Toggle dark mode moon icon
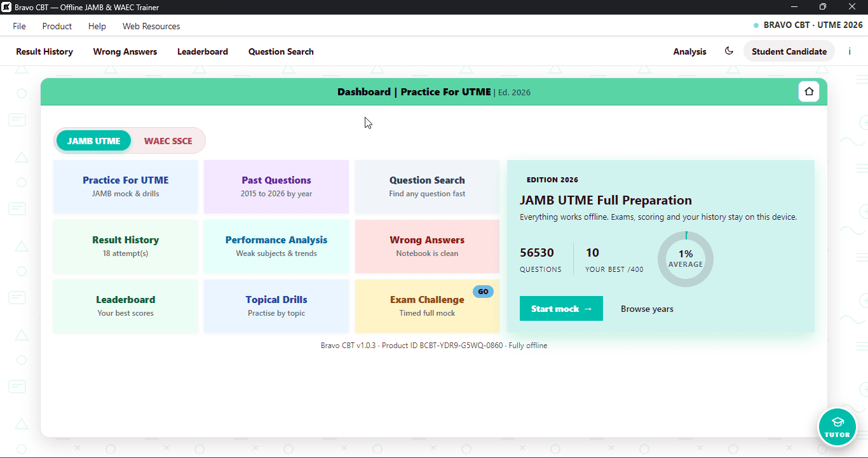 click(x=729, y=51)
